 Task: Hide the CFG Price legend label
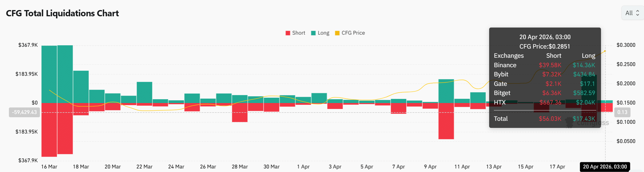click(x=353, y=33)
